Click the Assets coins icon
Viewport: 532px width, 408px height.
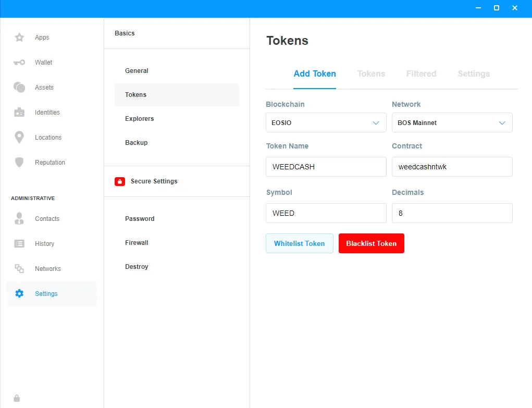click(19, 87)
